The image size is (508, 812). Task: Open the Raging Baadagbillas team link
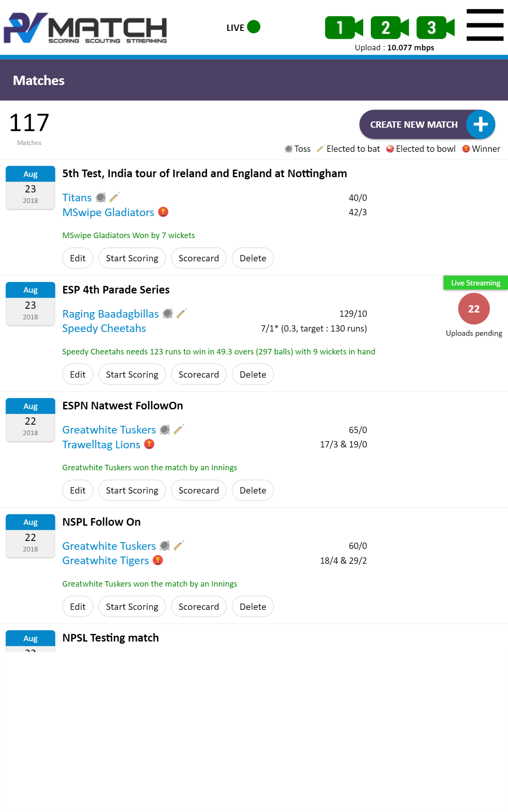(110, 314)
